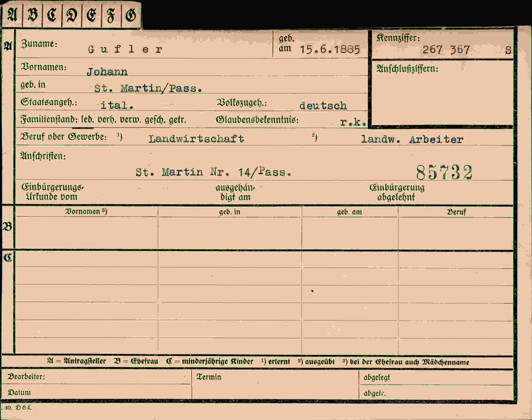Viewport: 532px width, 420px height.
Task: Click the 'Staatsangeh.:' label
Action: pos(49,102)
